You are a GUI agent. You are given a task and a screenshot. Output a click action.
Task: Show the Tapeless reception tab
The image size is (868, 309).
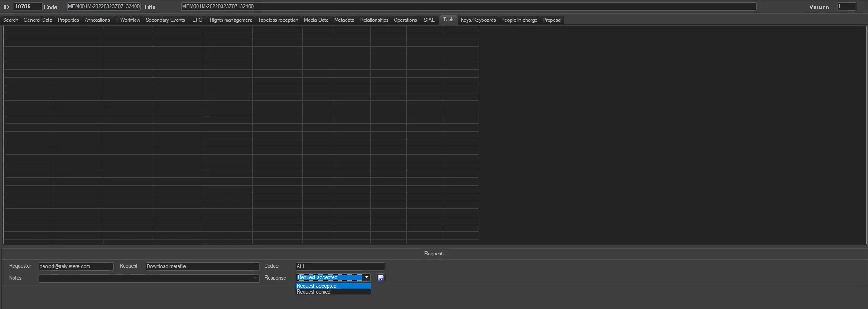(x=278, y=20)
